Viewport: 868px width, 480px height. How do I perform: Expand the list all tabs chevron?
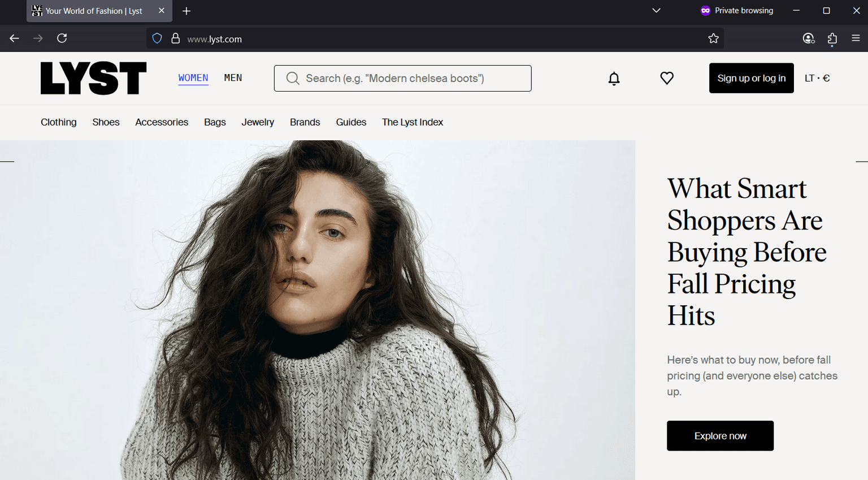(656, 11)
